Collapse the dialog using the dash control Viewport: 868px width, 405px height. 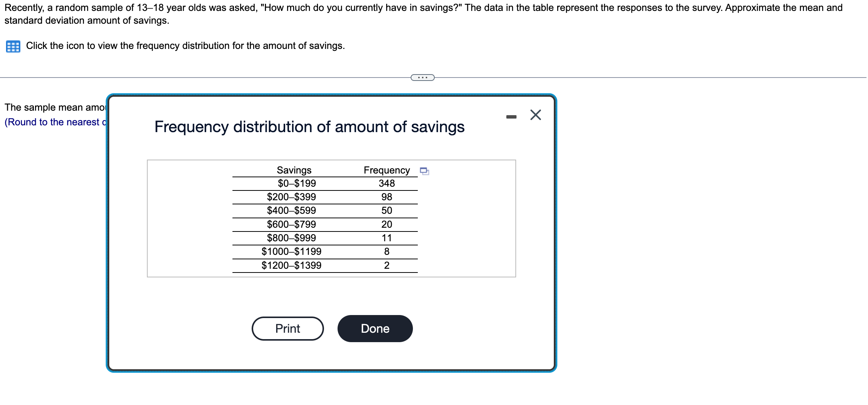(x=511, y=117)
